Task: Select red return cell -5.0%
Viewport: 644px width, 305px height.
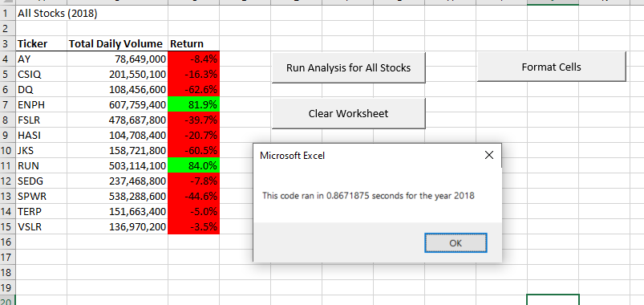Action: click(x=193, y=211)
